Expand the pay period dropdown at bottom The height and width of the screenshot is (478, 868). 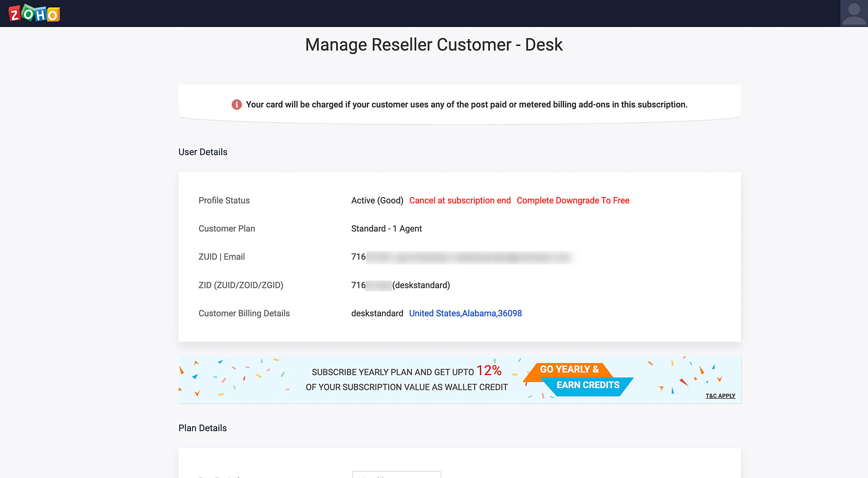pyautogui.click(x=396, y=475)
